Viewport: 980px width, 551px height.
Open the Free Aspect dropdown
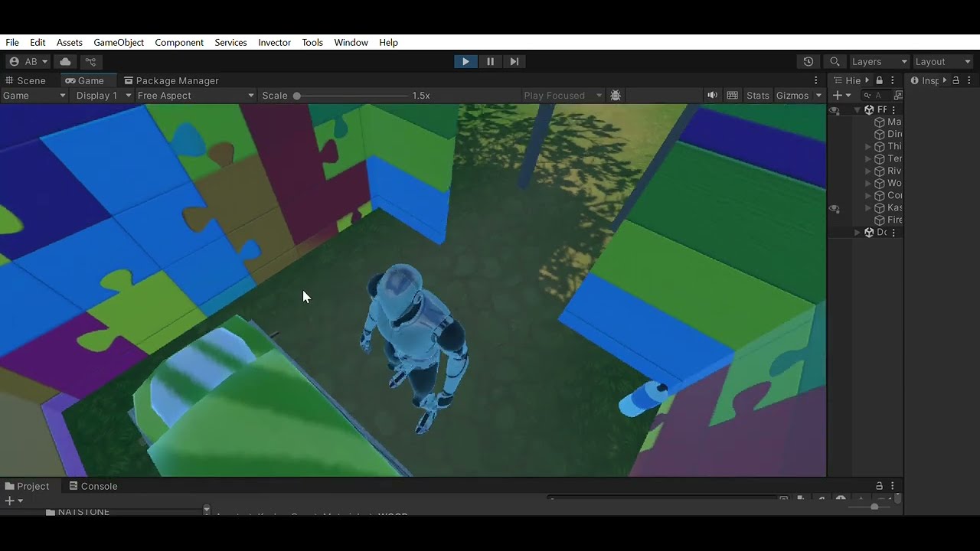tap(195, 96)
